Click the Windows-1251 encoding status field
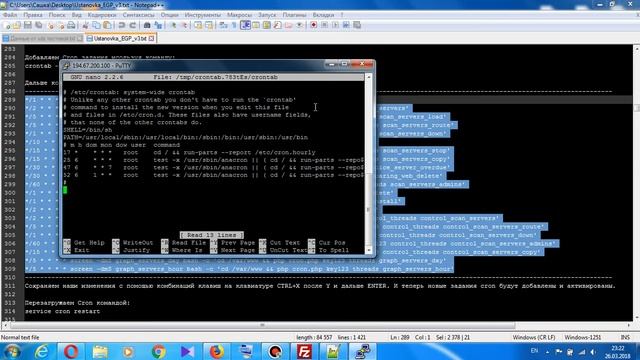 click(582, 338)
